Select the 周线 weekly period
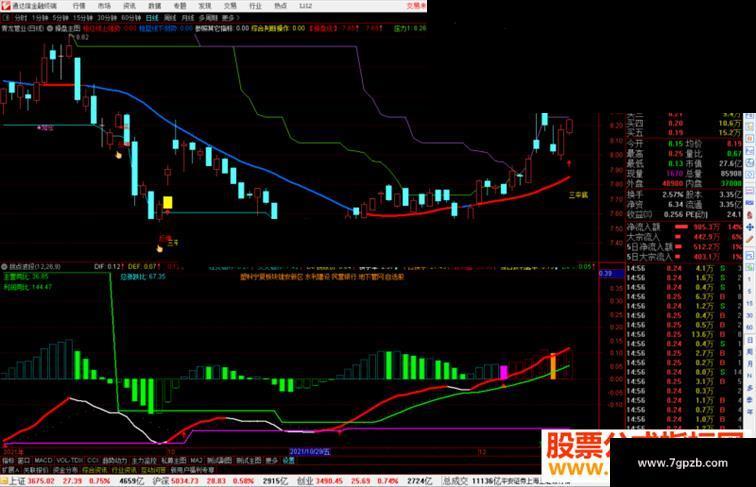756x487 pixels. tap(170, 18)
